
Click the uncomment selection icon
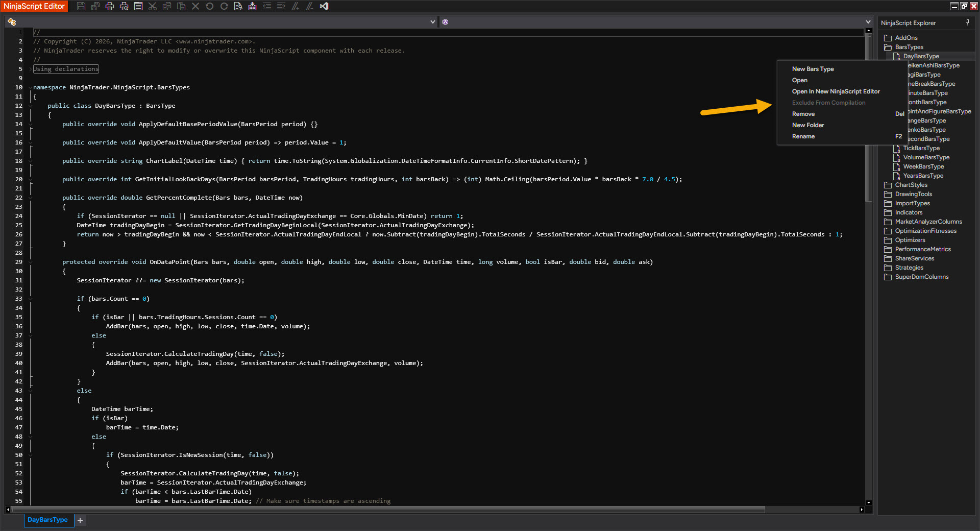coord(310,6)
